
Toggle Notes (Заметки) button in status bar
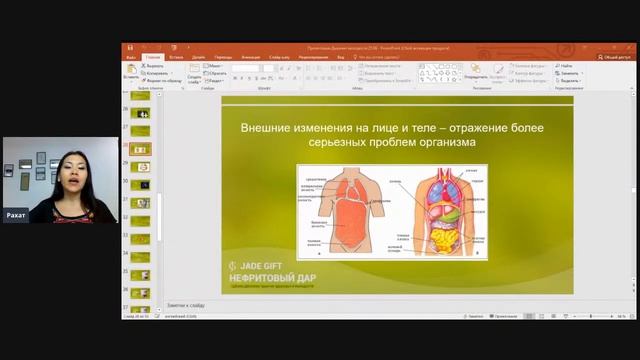click(x=473, y=316)
